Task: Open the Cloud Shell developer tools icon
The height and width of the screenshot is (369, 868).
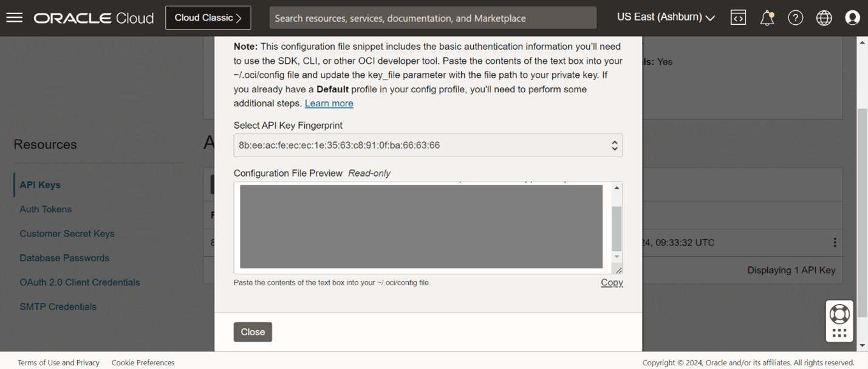Action: (738, 18)
